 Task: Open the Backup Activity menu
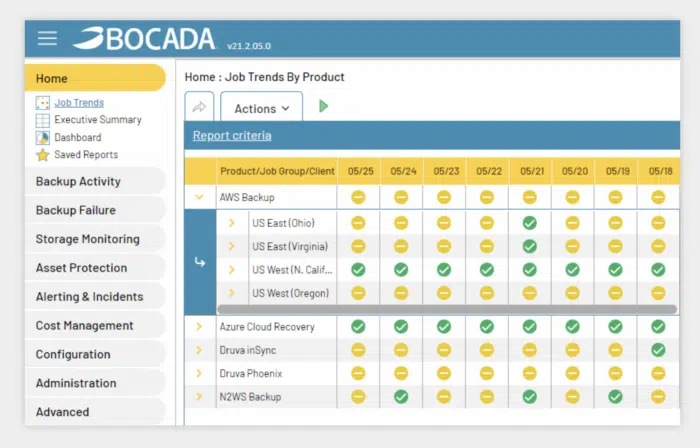(x=96, y=182)
